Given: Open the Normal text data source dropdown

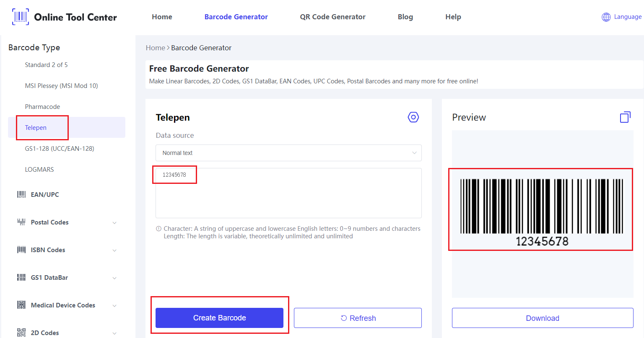Looking at the screenshot, I should tap(288, 153).
